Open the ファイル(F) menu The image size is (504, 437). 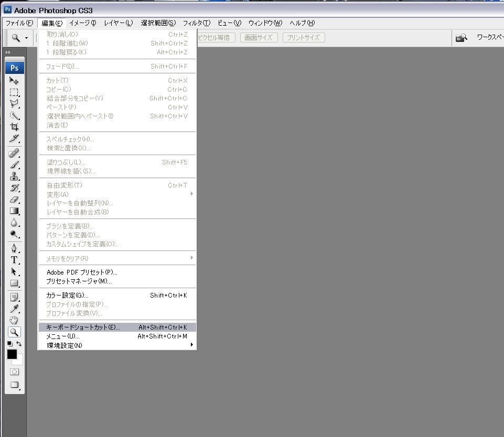pyautogui.click(x=19, y=23)
